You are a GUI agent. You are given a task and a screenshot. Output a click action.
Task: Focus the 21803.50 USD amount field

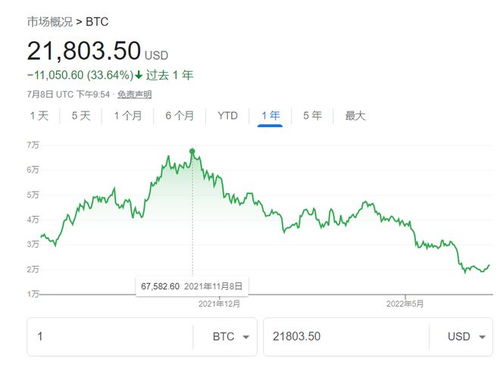(x=346, y=337)
